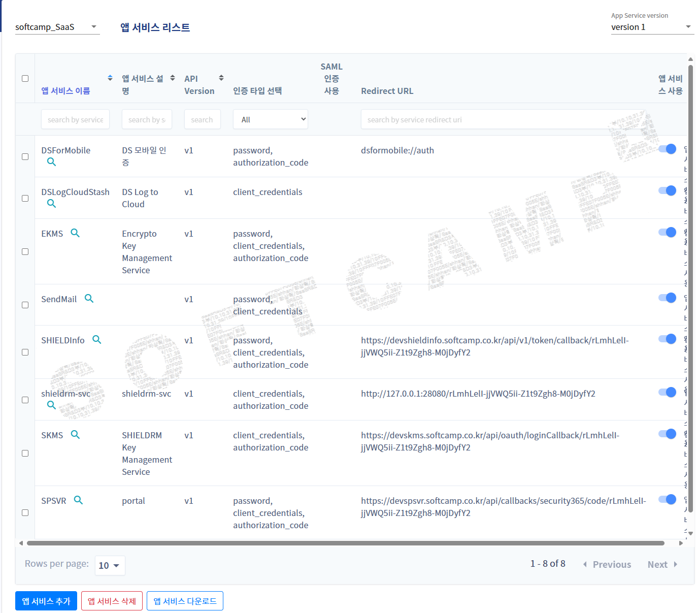
Task: Sort by the 앱 서비스 이름 column header
Action: (65, 90)
